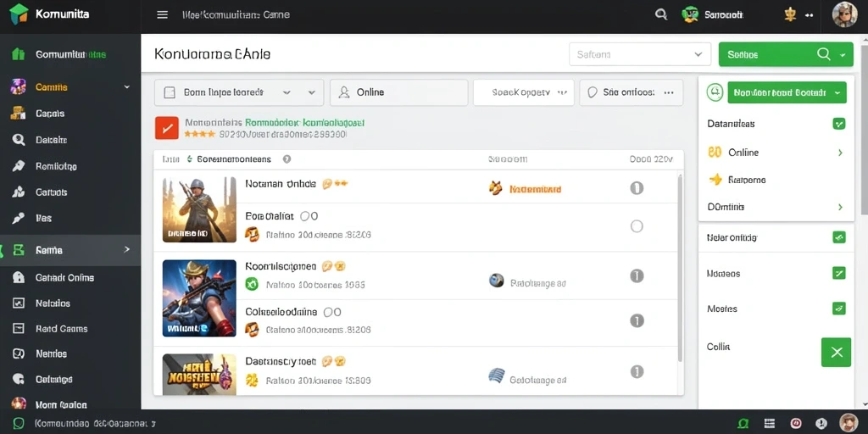Screen dimensions: 868x434
Task: Click the info icon in Coluceloodmine row
Action: (x=637, y=320)
